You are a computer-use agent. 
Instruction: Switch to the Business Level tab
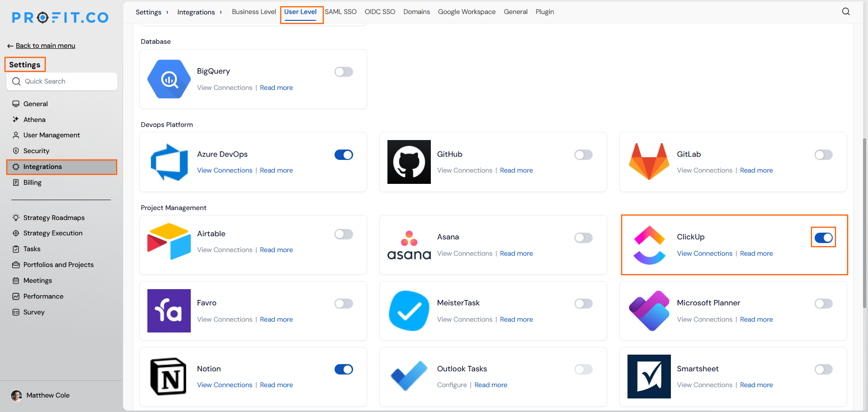[254, 12]
